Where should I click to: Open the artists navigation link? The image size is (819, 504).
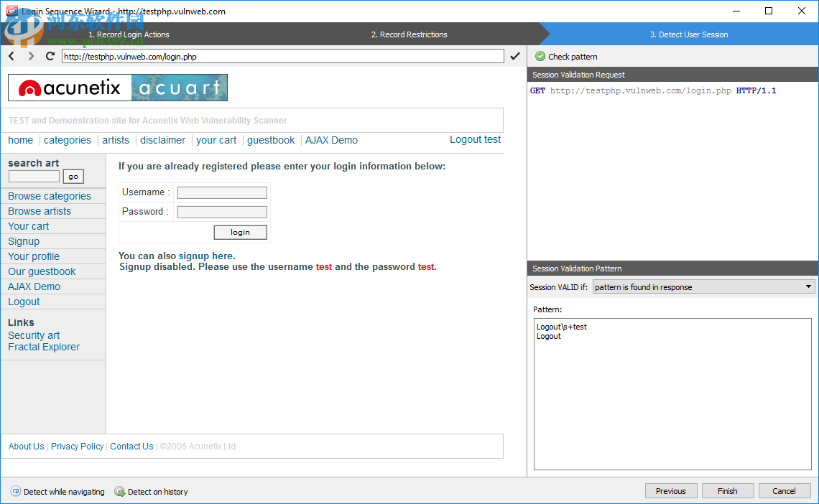click(x=116, y=140)
